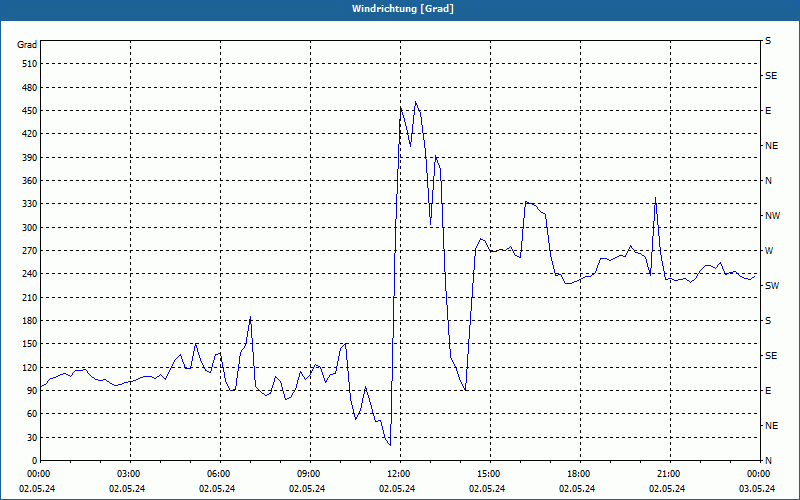The image size is (800, 500).
Task: Click the 330 y-axis value
Action: pyautogui.click(x=30, y=204)
